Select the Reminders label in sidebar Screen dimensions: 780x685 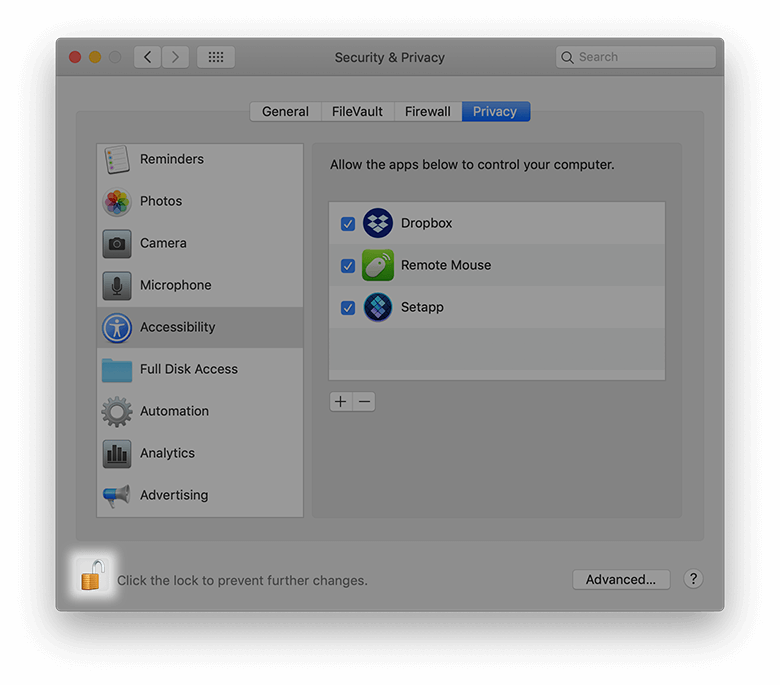[172, 159]
